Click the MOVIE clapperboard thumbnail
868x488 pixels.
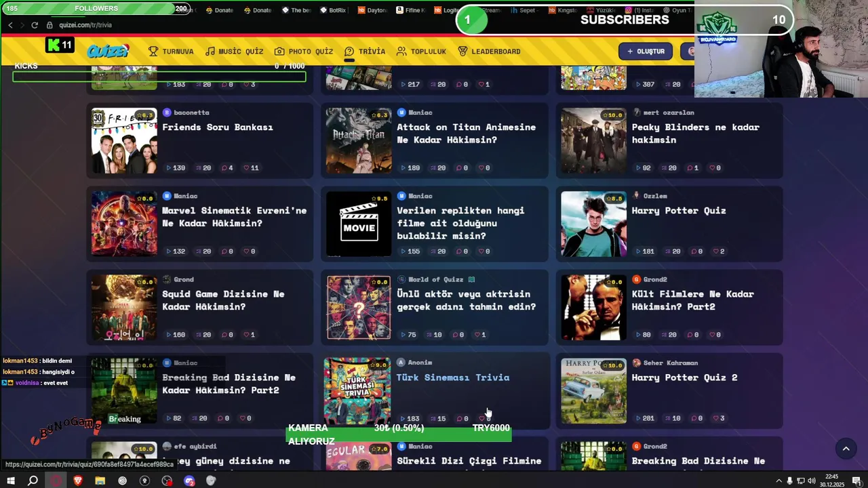pyautogui.click(x=359, y=224)
